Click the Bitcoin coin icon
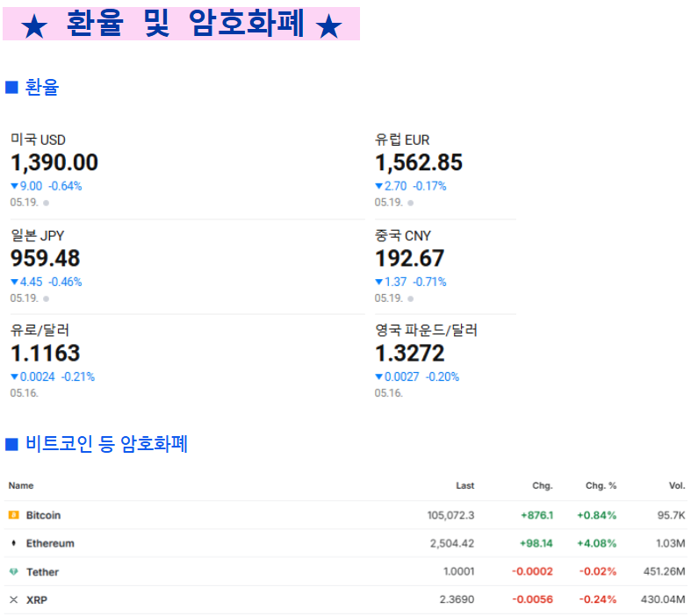691x616 pixels. pos(14,515)
